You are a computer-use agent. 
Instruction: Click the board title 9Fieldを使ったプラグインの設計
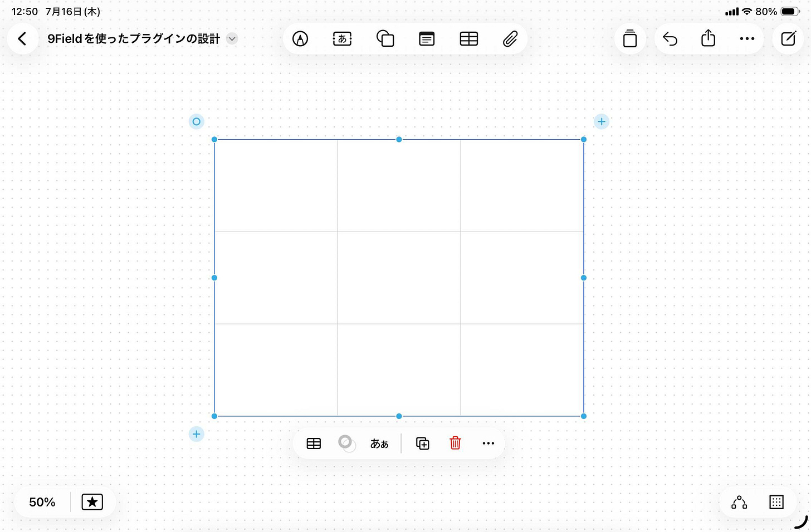[x=134, y=39]
